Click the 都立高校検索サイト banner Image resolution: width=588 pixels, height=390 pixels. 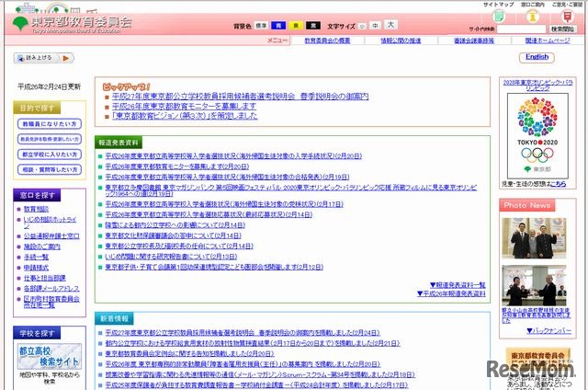click(x=50, y=357)
